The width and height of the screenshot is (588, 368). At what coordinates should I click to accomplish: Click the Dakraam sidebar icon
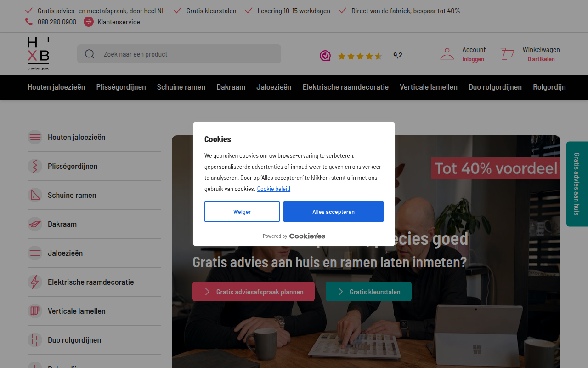click(35, 224)
